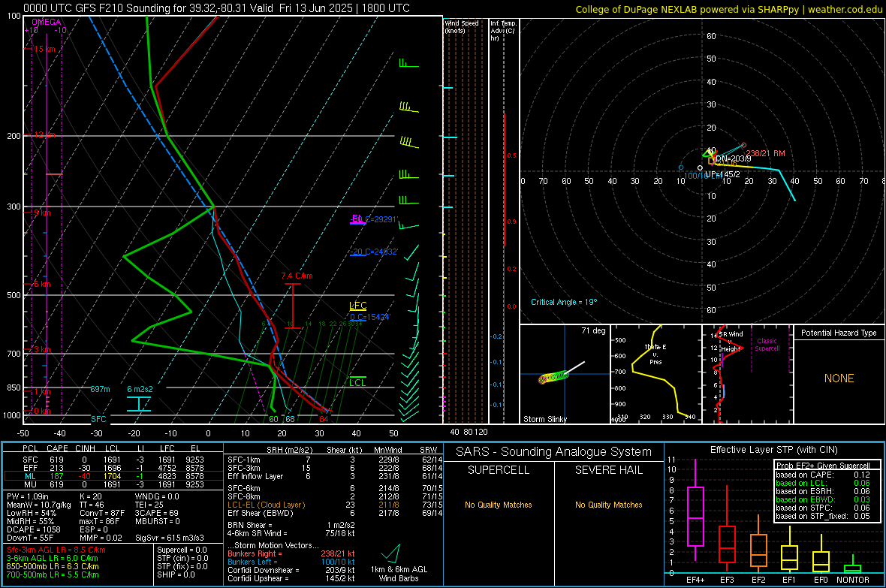Click No Quality Matches under SEVERE HAIL
The height and width of the screenshot is (588, 886).
pyautogui.click(x=608, y=505)
